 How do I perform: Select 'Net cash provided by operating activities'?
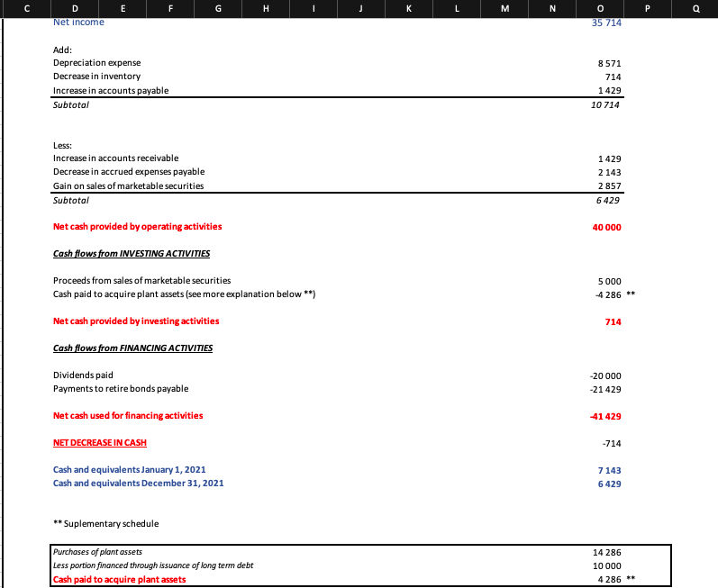click(137, 227)
